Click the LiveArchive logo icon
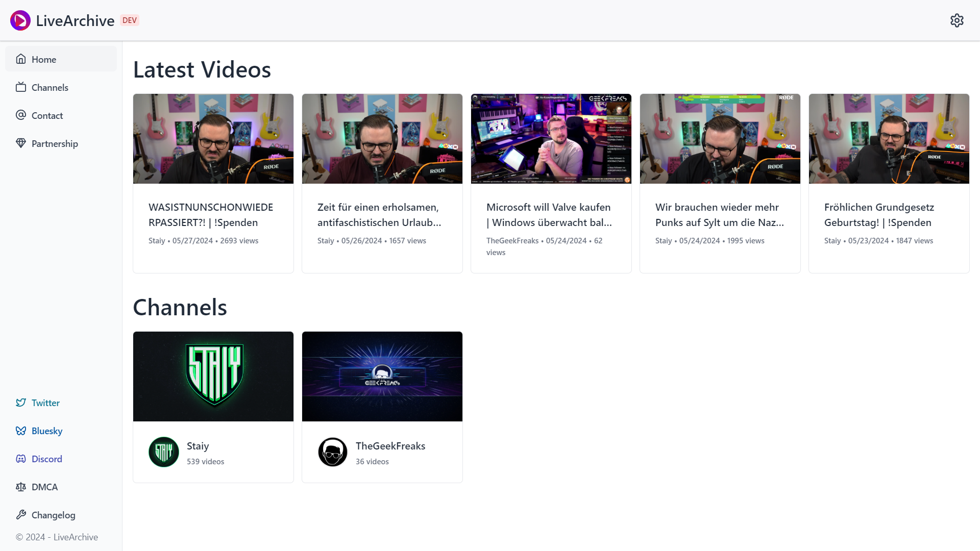Image resolution: width=980 pixels, height=551 pixels. coord(20,20)
